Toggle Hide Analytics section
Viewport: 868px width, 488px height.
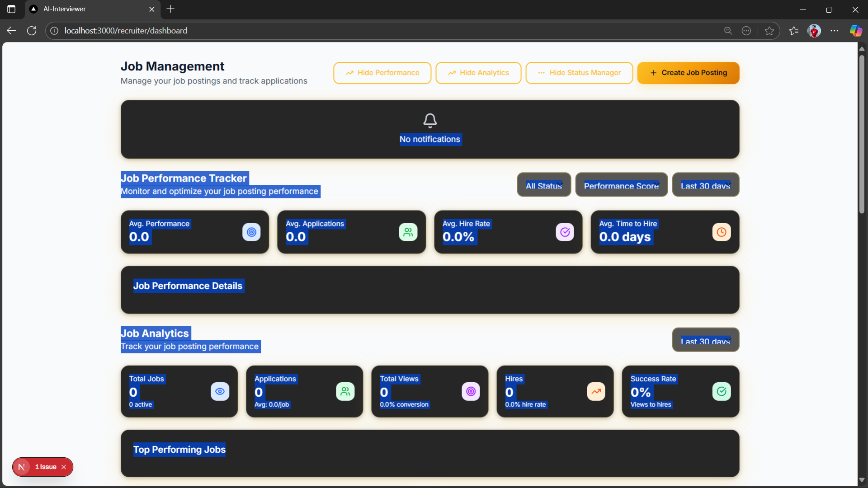click(478, 73)
